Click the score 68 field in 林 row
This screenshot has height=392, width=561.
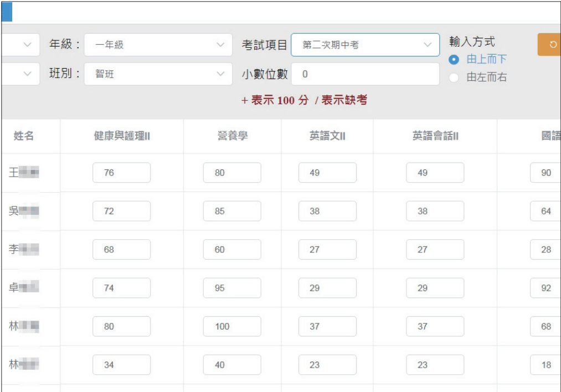point(545,327)
